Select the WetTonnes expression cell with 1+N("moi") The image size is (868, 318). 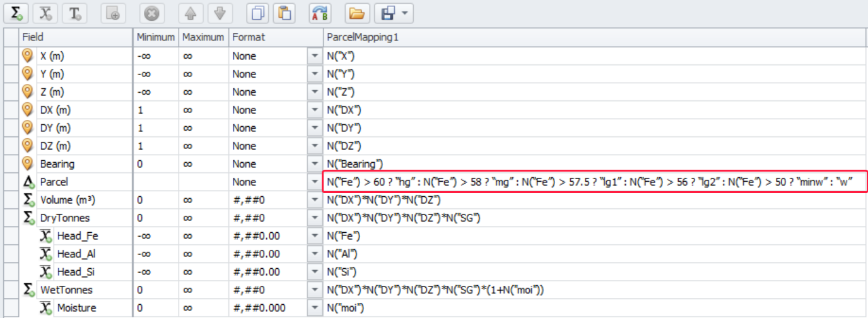(x=595, y=290)
